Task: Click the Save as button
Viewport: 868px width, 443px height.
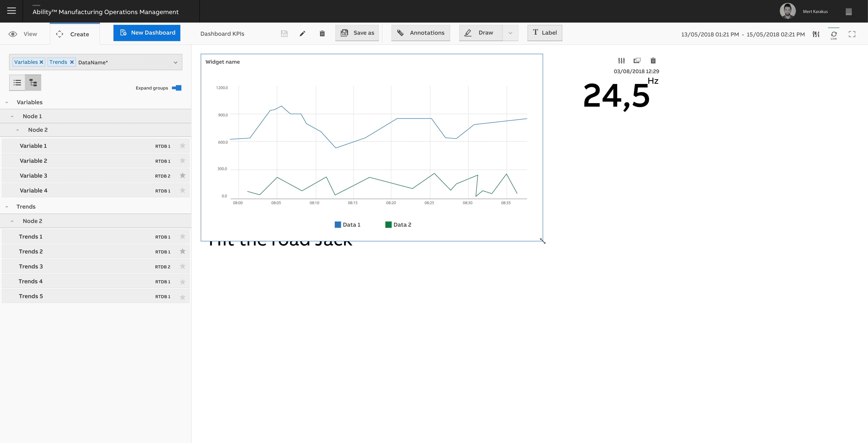Action: (x=357, y=33)
